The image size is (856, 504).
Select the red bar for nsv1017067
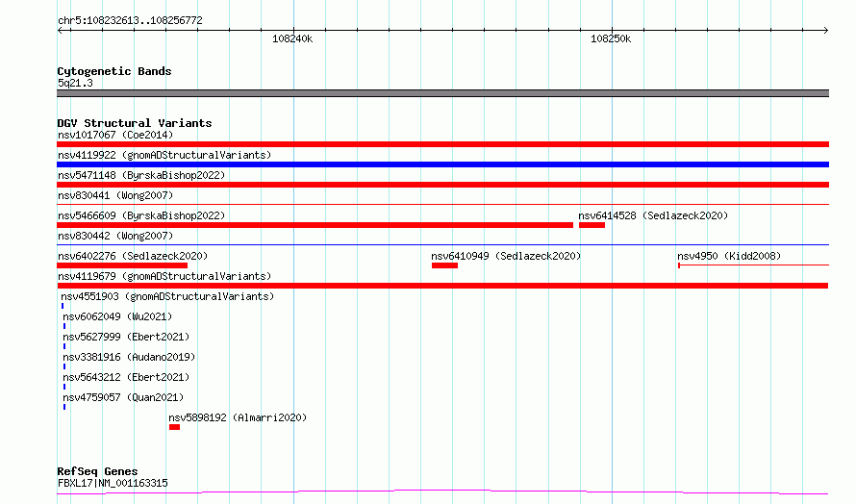pos(442,144)
